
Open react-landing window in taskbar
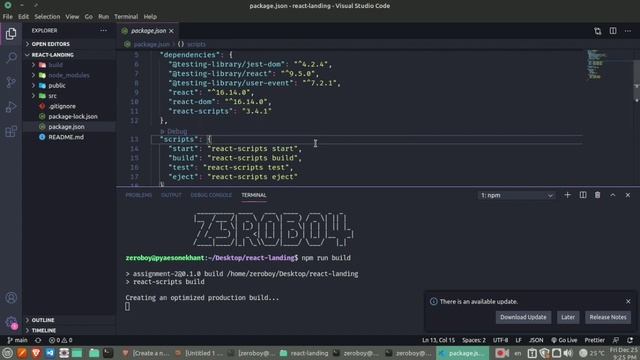pos(304,353)
